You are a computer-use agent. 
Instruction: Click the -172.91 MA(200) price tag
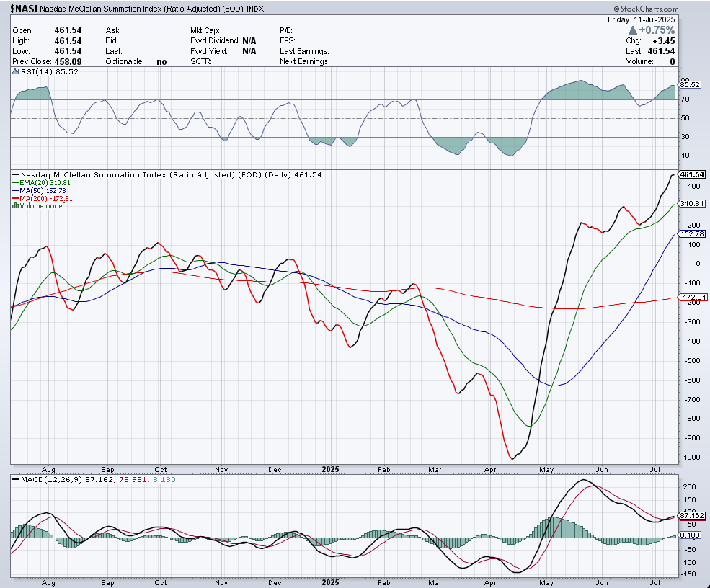(693, 298)
